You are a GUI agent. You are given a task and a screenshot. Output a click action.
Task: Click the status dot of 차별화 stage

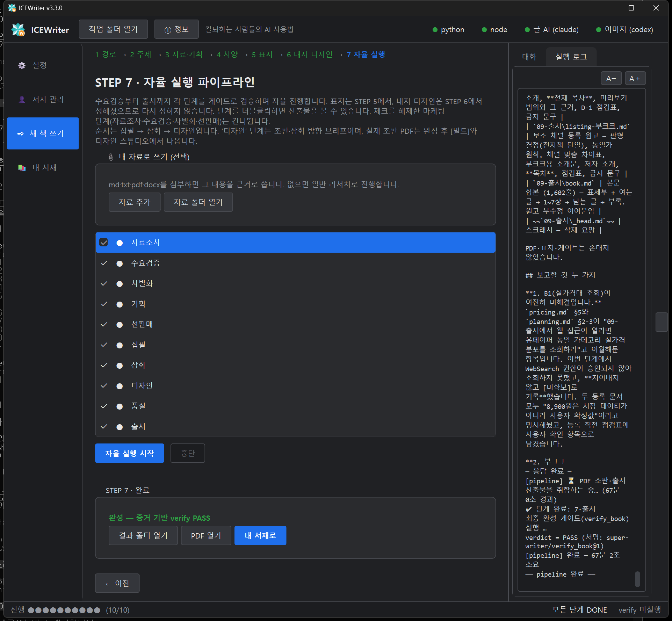120,284
